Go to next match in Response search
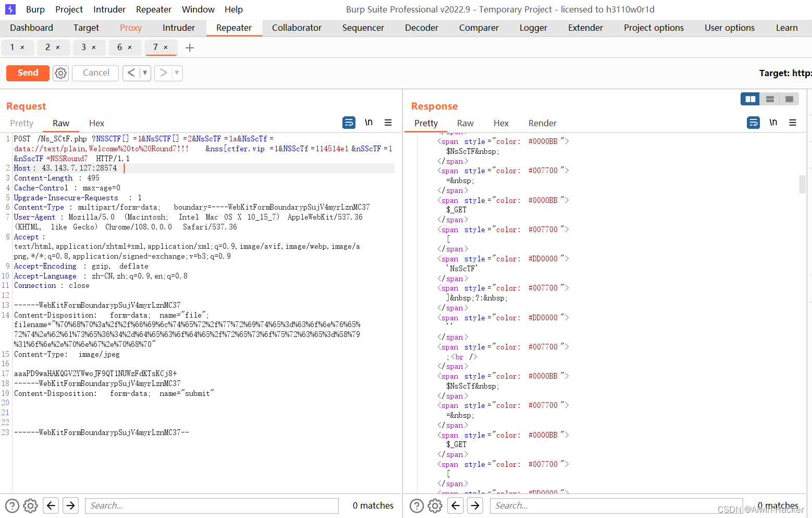Image resolution: width=812 pixels, height=518 pixels. pyautogui.click(x=475, y=505)
